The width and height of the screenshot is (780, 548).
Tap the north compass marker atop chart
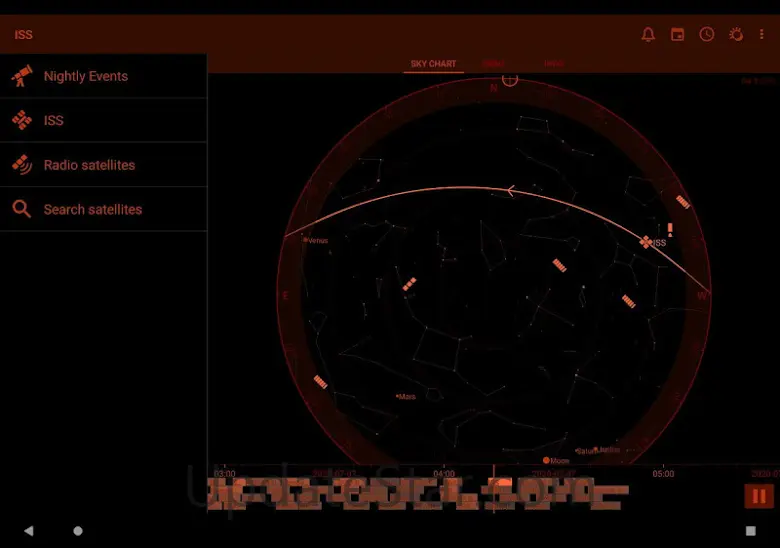510,80
